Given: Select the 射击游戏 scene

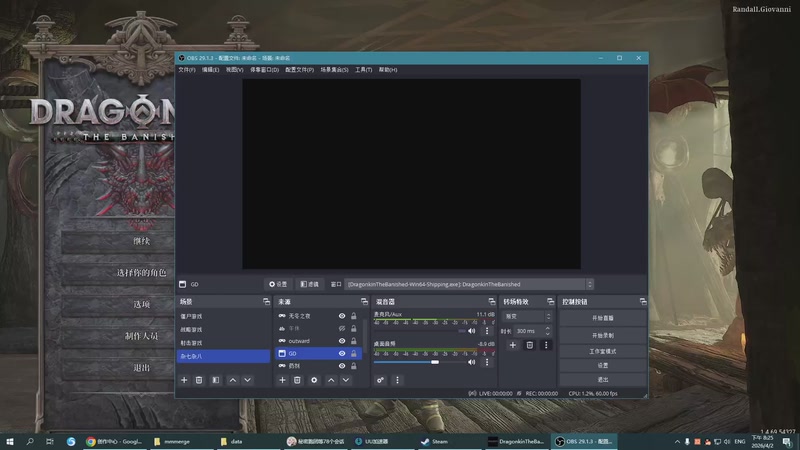Looking at the screenshot, I should pyautogui.click(x=223, y=343).
